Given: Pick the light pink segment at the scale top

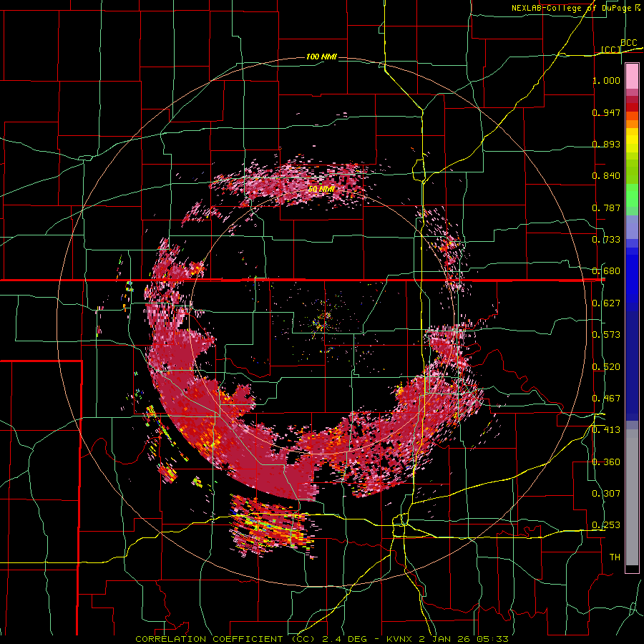Looking at the screenshot, I should tap(632, 77).
